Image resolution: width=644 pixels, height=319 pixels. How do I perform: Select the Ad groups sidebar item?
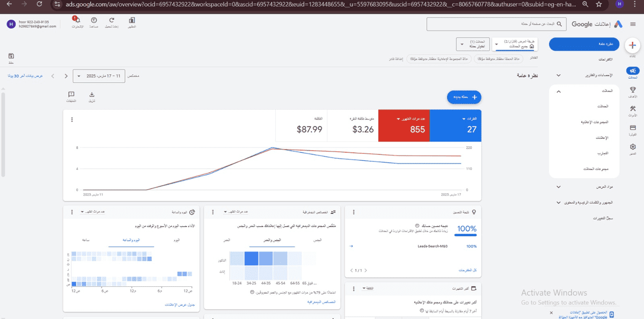tap(594, 122)
